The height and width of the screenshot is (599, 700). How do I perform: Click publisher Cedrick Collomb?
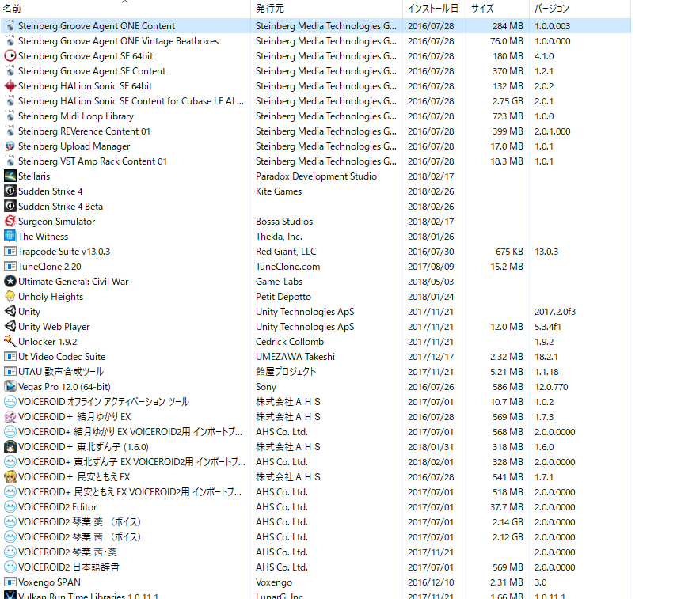[x=290, y=342]
